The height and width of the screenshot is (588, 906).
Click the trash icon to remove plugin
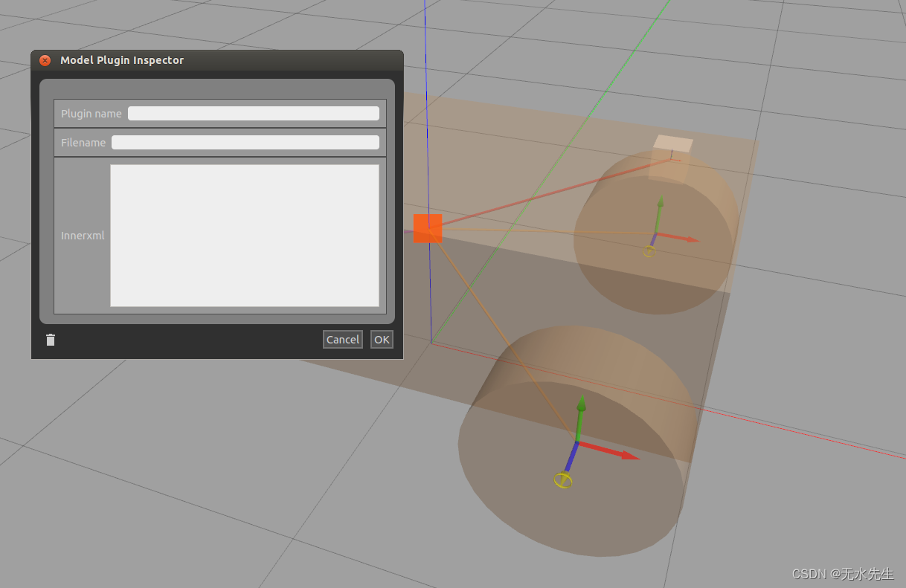(x=51, y=340)
